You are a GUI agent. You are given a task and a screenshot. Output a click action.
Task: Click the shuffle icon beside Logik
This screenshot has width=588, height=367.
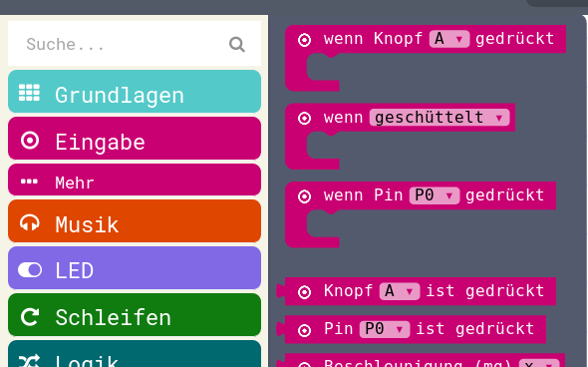pos(29,361)
